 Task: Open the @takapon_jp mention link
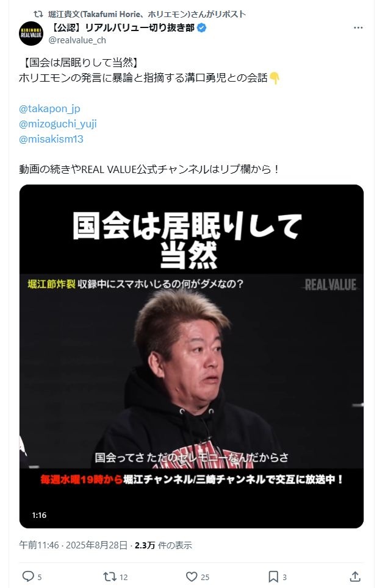click(49, 108)
